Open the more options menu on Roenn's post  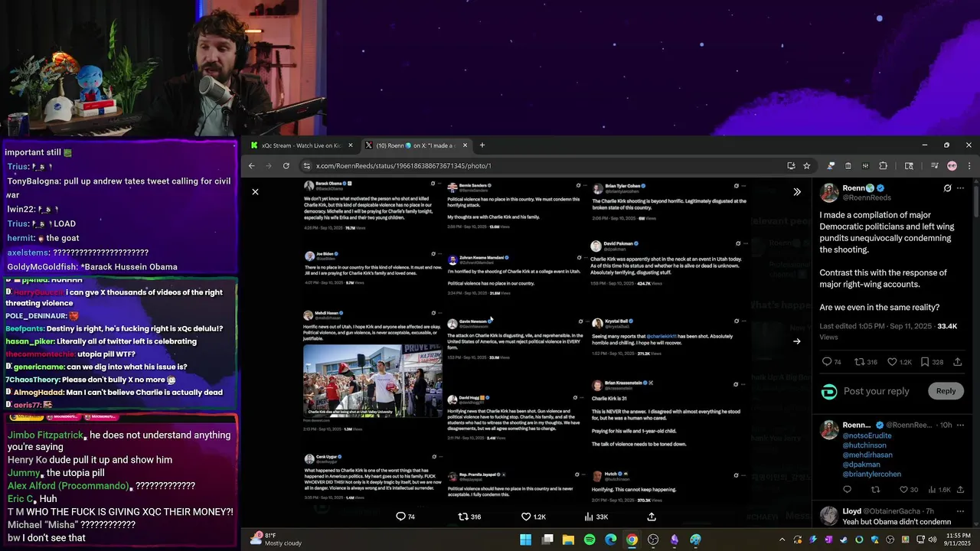(961, 188)
